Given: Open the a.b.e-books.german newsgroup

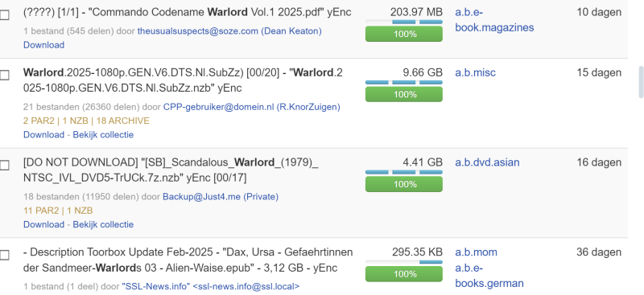Looking at the screenshot, I should (489, 276).
